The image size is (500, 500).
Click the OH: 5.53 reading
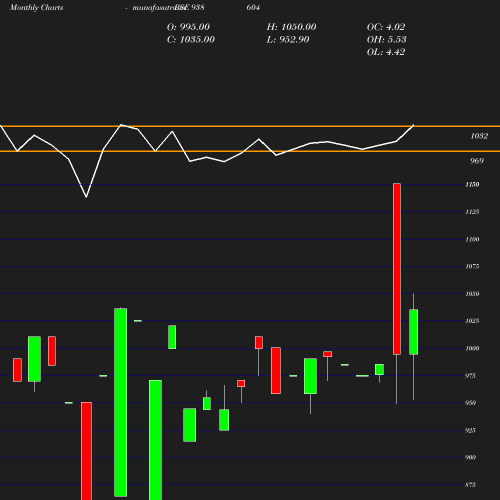click(x=387, y=40)
